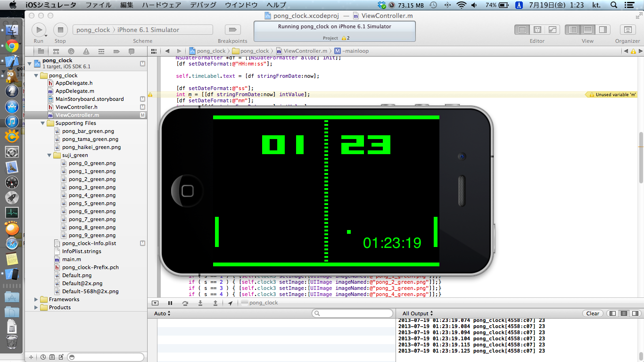Expand the Frameworks group

pos(36,299)
